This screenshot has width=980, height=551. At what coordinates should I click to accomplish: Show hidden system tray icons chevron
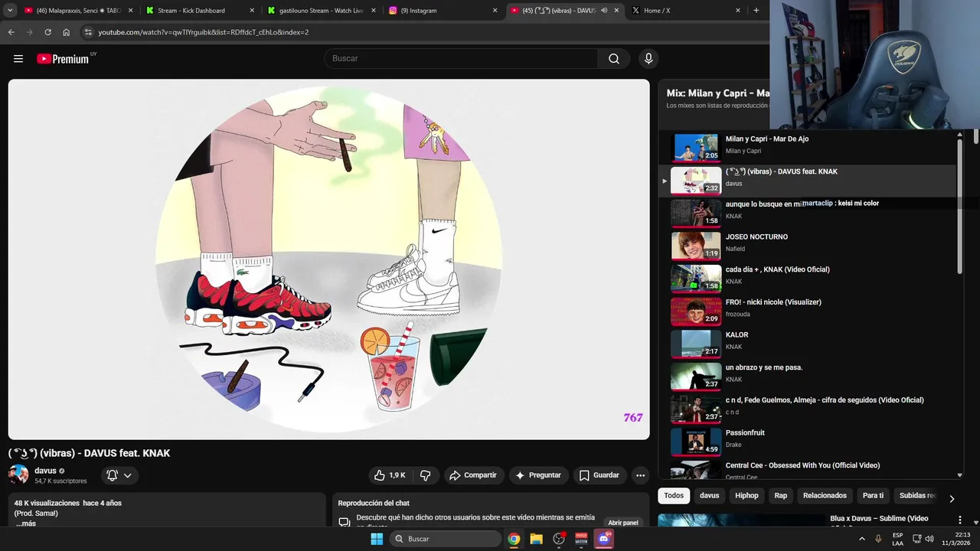[862, 539]
